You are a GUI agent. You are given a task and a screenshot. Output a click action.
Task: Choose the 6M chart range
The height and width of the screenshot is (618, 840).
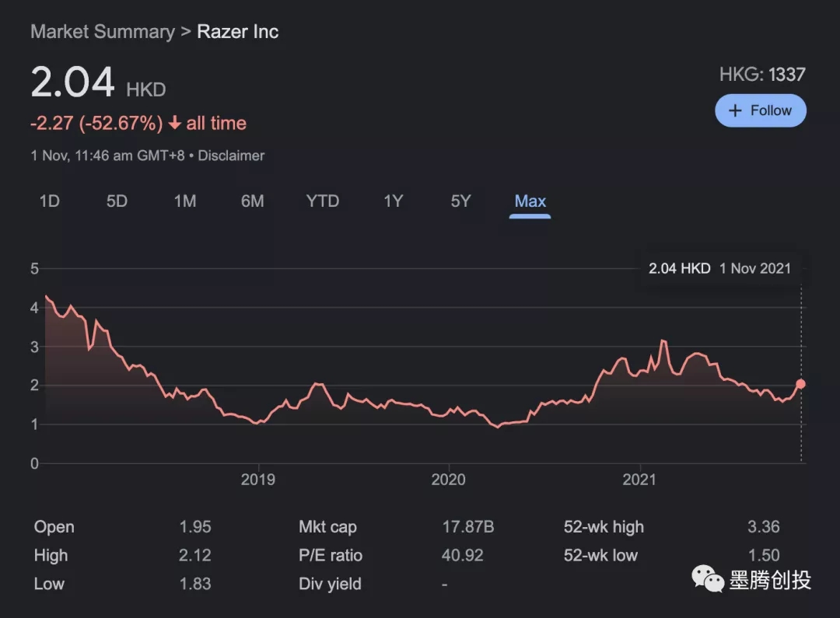click(x=252, y=201)
